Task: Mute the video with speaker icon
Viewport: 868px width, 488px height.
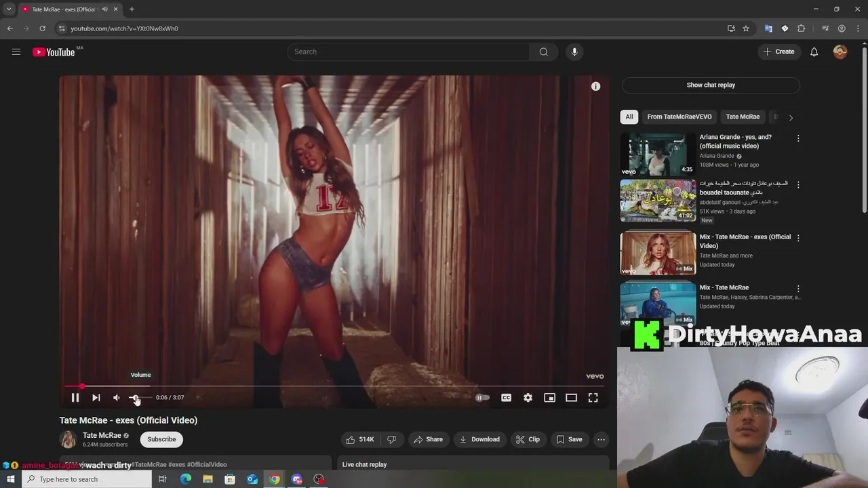Action: point(117,398)
